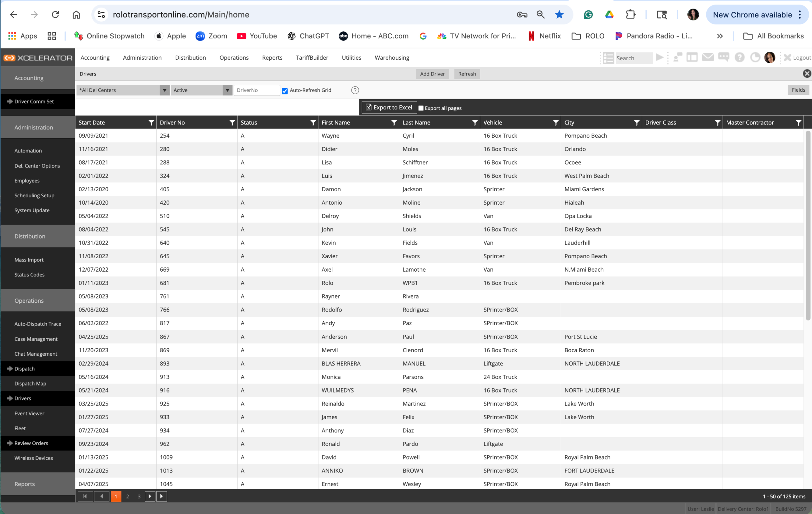Open the mail envelope icon

click(708, 57)
